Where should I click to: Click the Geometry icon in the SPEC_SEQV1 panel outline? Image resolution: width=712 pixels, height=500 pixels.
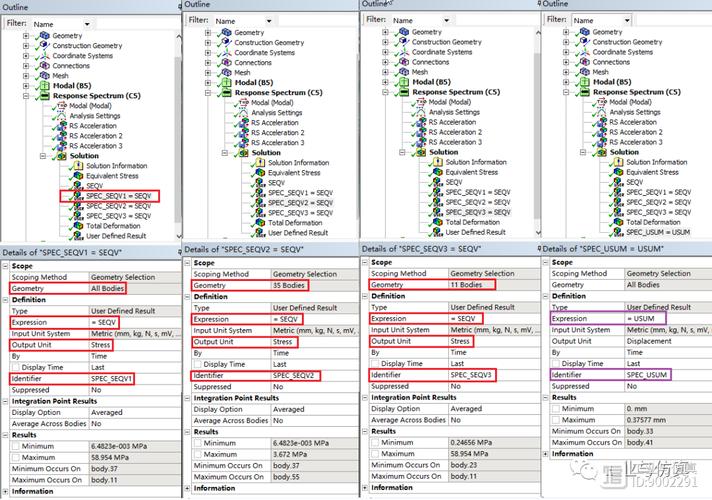click(x=44, y=35)
